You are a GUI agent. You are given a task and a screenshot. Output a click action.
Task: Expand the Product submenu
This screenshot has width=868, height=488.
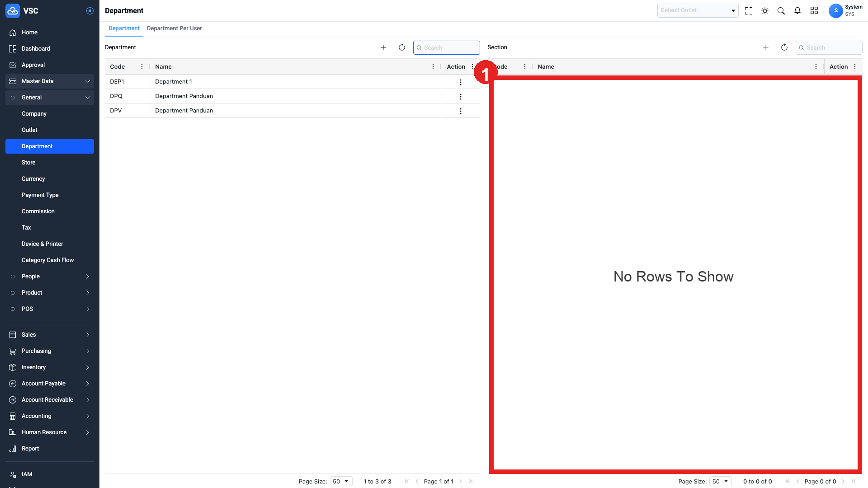[x=50, y=293]
